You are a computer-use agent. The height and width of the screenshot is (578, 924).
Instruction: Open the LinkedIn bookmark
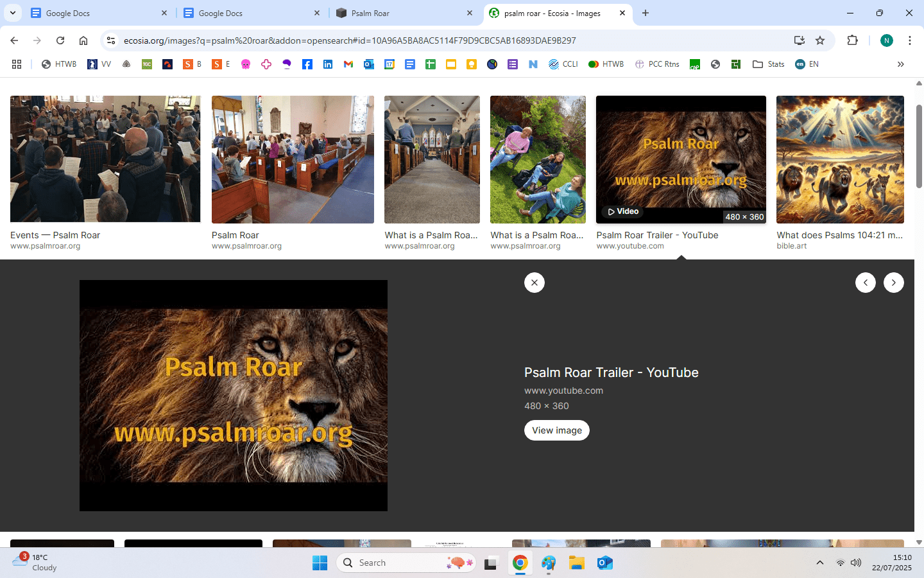tap(328, 64)
